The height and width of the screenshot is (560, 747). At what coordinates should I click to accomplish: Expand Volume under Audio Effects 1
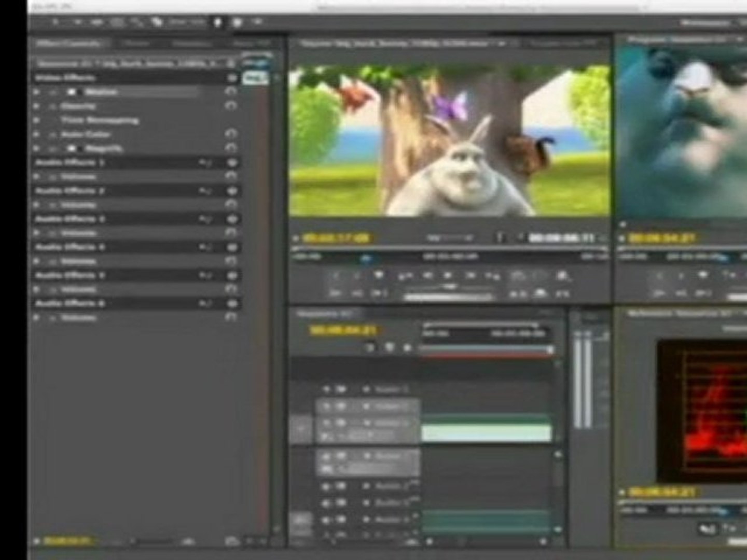tap(37, 177)
